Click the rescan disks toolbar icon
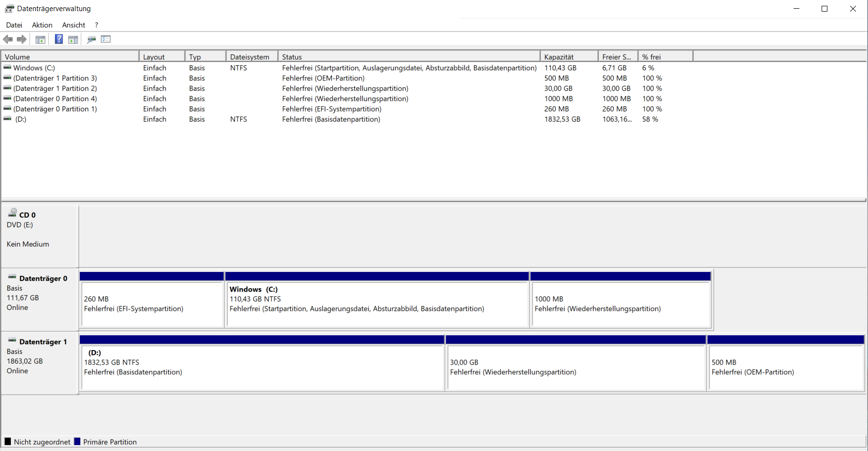 point(91,40)
